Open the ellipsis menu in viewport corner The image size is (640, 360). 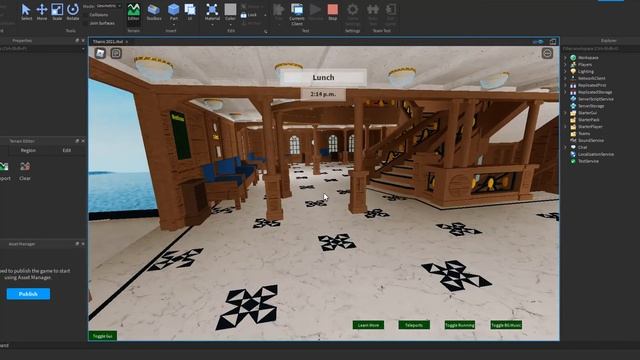tap(547, 53)
